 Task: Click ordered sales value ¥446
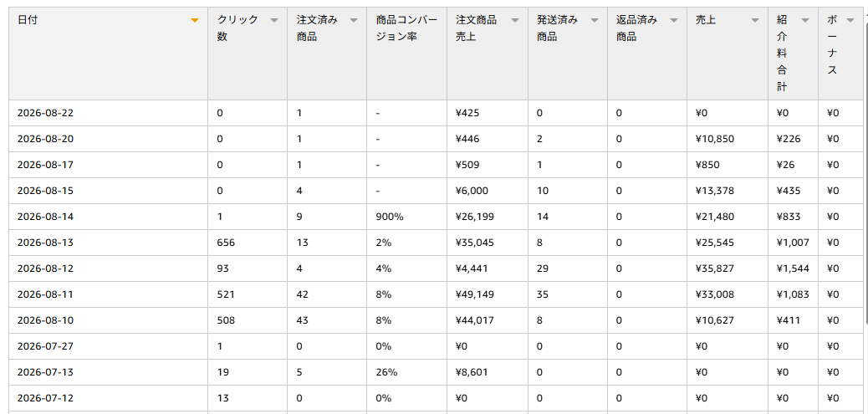(x=467, y=139)
